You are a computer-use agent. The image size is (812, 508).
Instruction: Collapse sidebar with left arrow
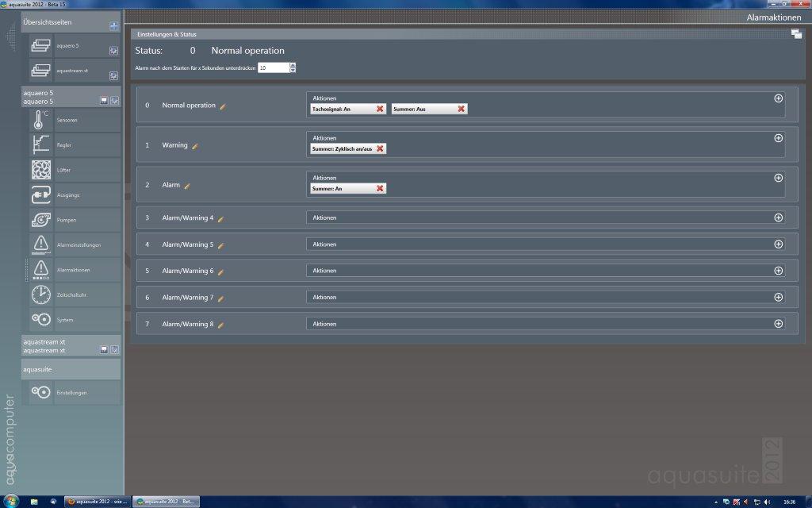10,37
